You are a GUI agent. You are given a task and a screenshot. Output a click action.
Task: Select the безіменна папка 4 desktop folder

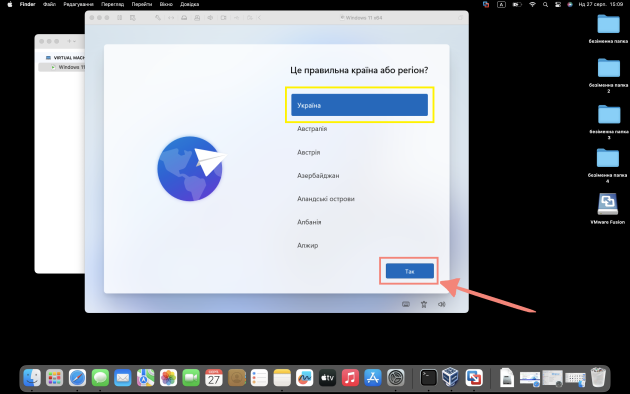(608, 158)
